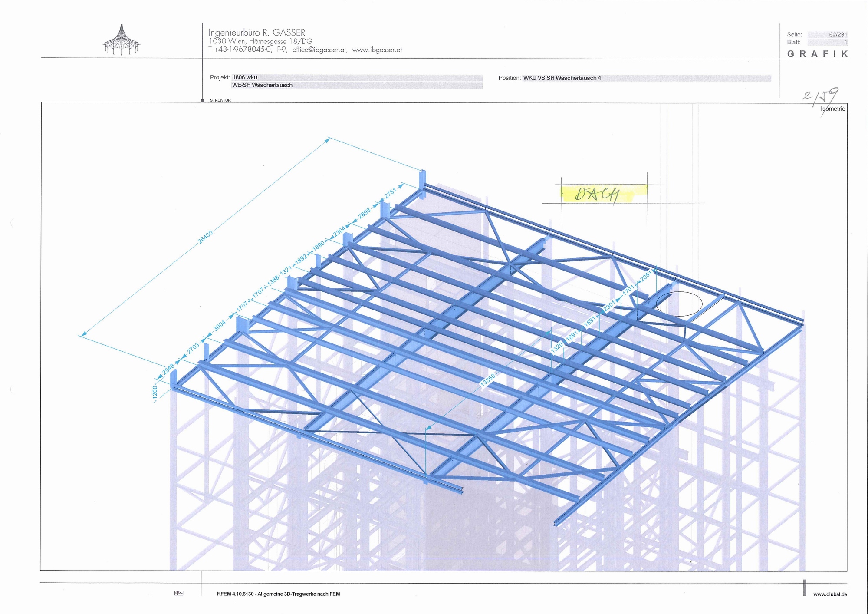Click the tent-shaped company logo
The width and height of the screenshot is (868, 614).
[x=121, y=40]
